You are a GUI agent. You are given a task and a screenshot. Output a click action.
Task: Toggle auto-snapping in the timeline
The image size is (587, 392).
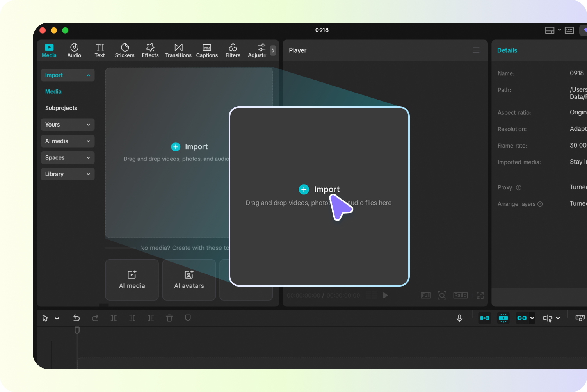pos(503,318)
